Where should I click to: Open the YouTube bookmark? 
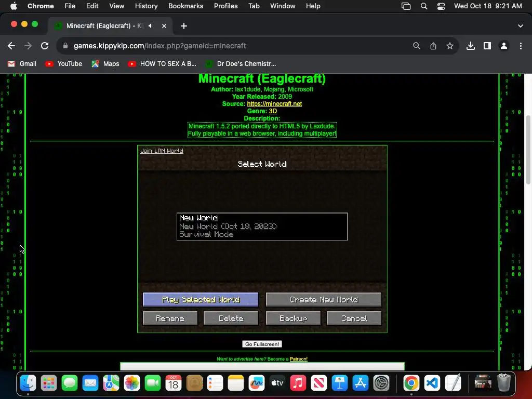pos(64,64)
